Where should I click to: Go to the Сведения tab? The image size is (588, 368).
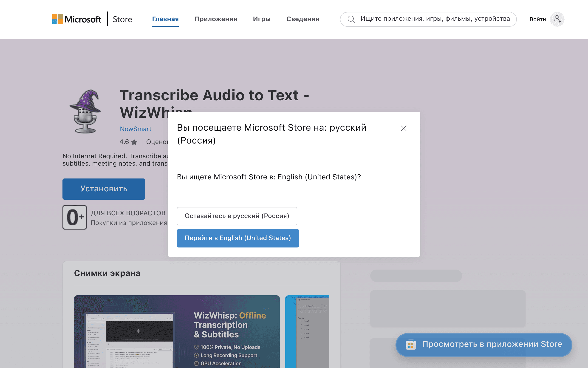click(x=303, y=19)
